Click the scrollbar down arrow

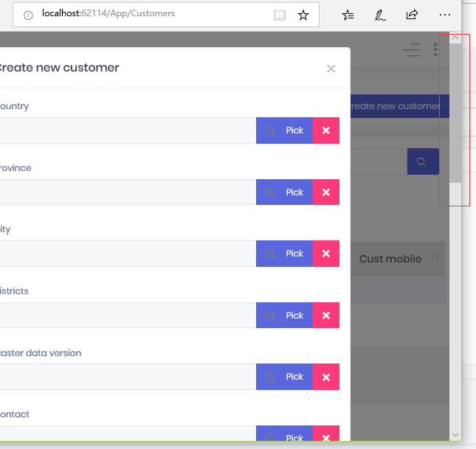[455, 435]
